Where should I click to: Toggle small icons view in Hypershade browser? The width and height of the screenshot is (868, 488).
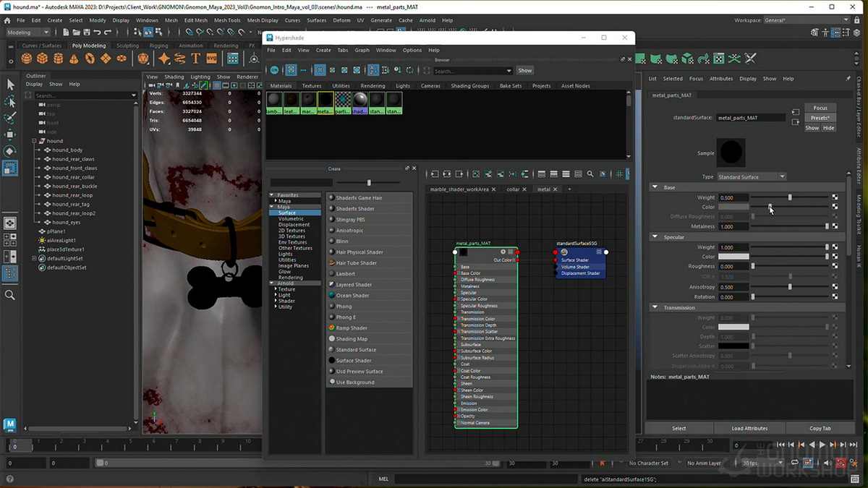(320, 70)
